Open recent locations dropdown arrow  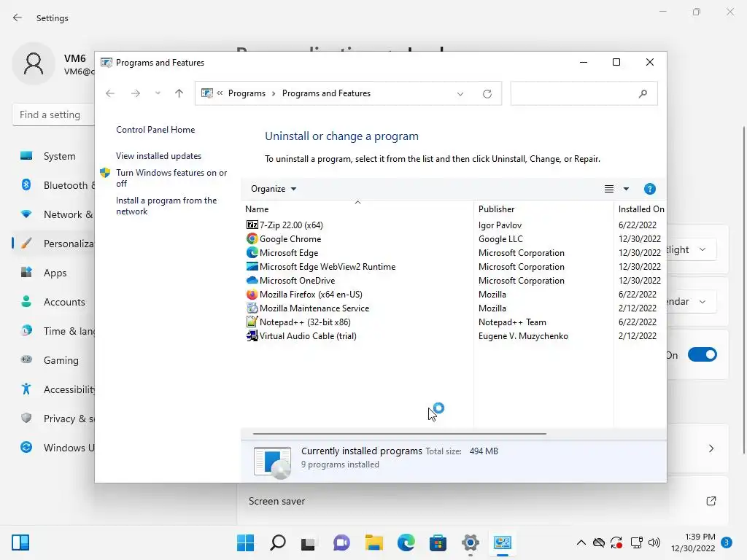click(x=158, y=93)
